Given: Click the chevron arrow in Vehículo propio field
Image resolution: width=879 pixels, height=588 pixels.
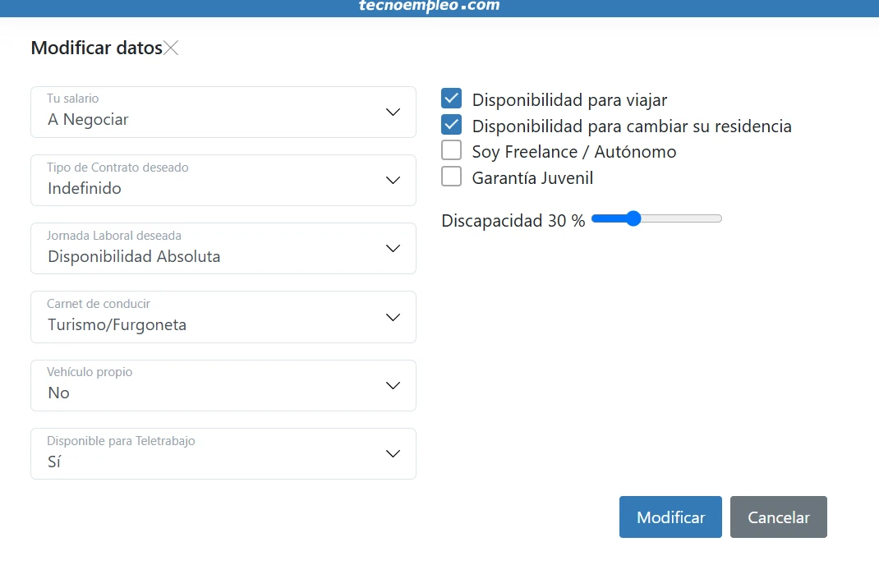Looking at the screenshot, I should pyautogui.click(x=393, y=386).
